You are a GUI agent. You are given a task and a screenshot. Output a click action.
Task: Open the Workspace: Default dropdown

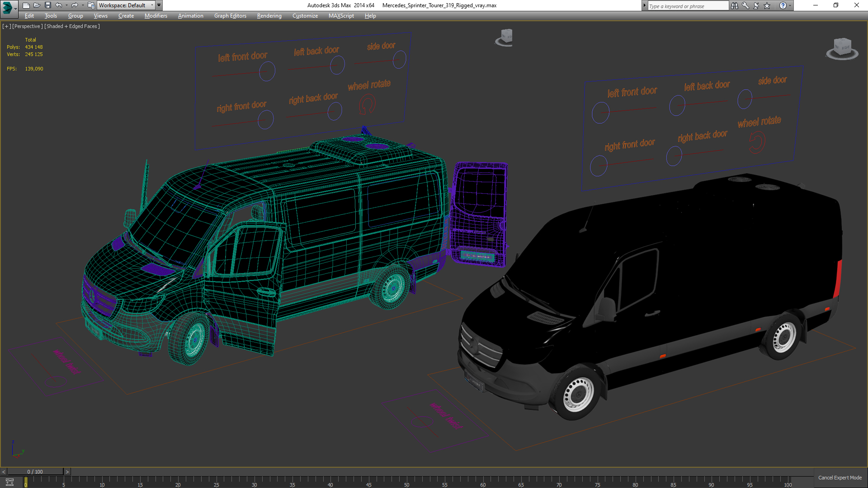pyautogui.click(x=126, y=5)
